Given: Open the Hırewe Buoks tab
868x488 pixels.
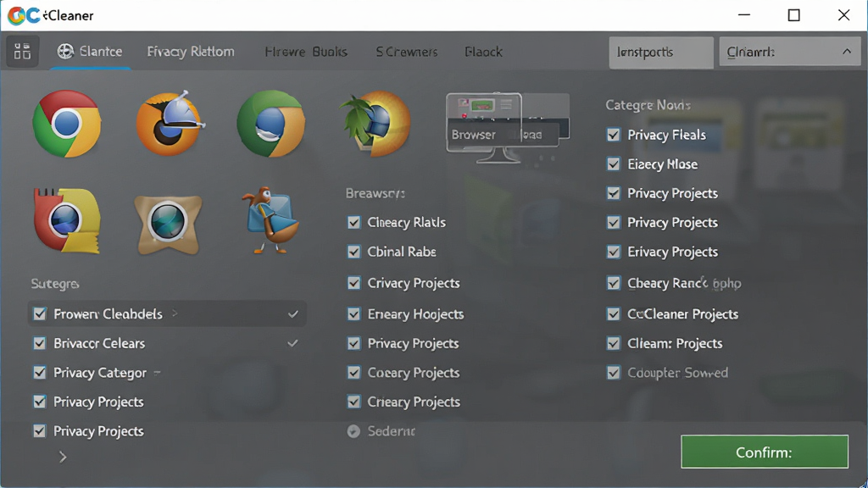Looking at the screenshot, I should pos(306,52).
